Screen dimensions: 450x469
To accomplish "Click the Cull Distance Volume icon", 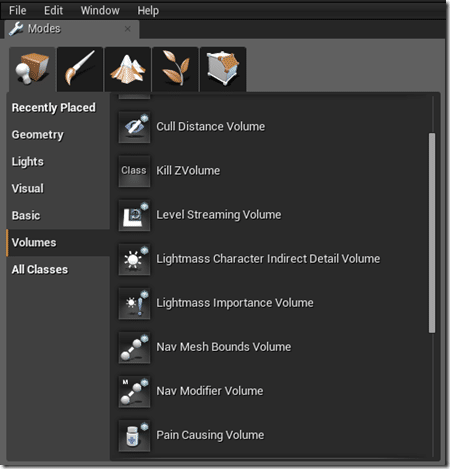I will [134, 127].
